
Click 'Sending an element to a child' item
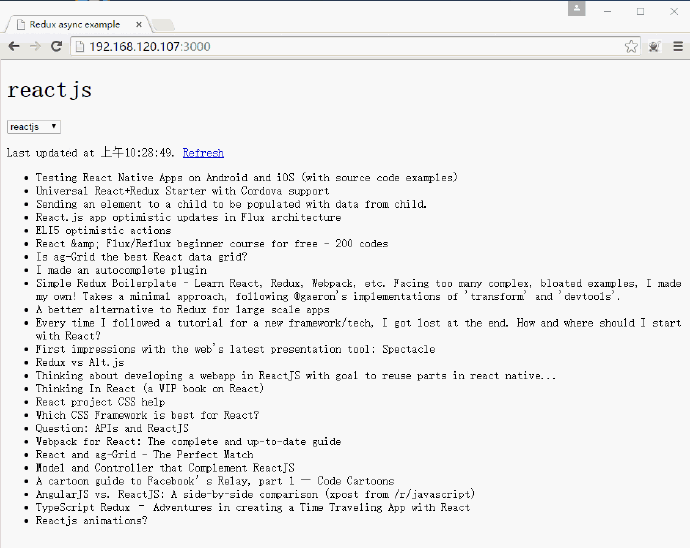[231, 204]
